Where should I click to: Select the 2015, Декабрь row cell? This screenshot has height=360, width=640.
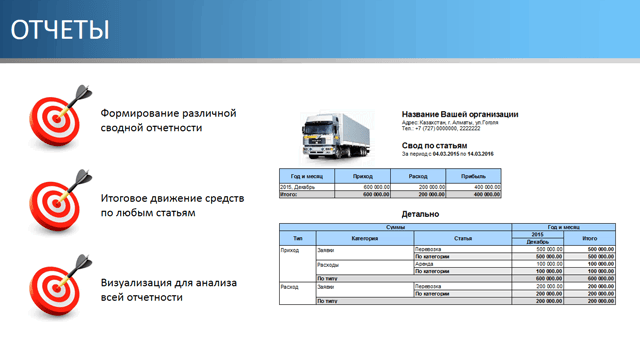pyautogui.click(x=307, y=187)
